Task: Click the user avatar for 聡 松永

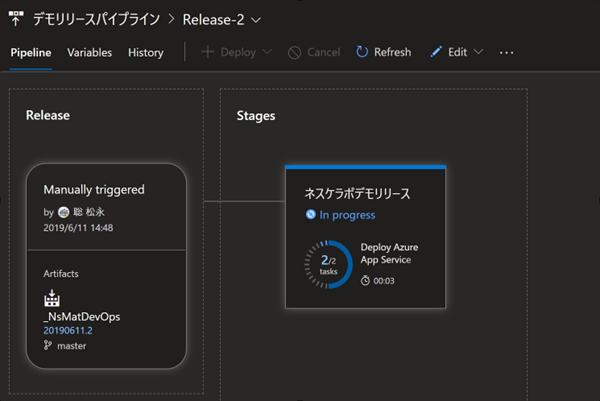Action: tap(64, 212)
